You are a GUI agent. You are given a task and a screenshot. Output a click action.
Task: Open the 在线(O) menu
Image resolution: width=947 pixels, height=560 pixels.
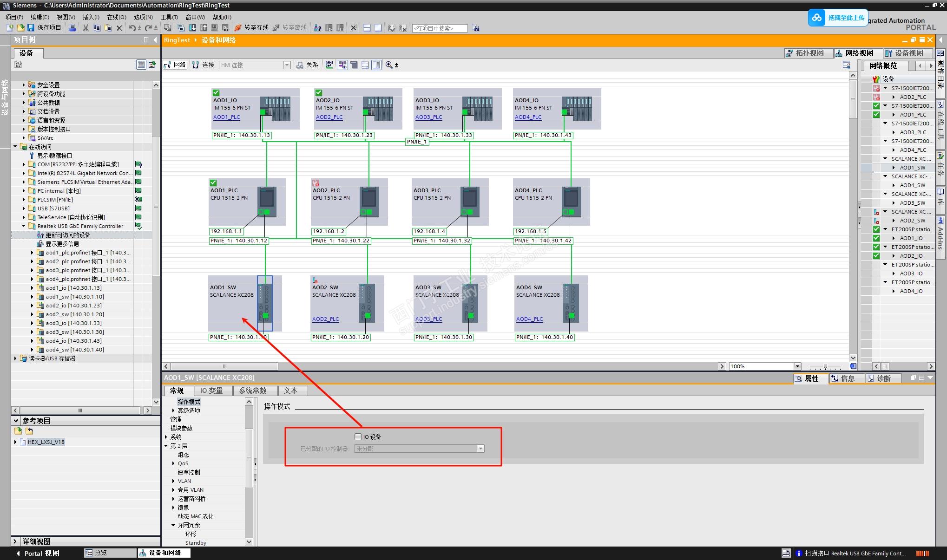pos(116,17)
